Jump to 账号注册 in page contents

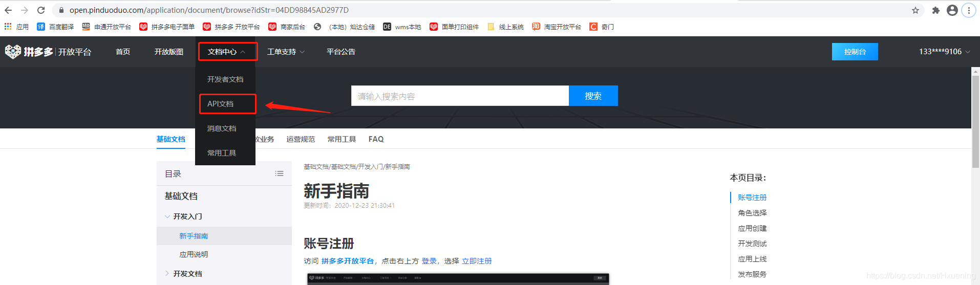(752, 198)
